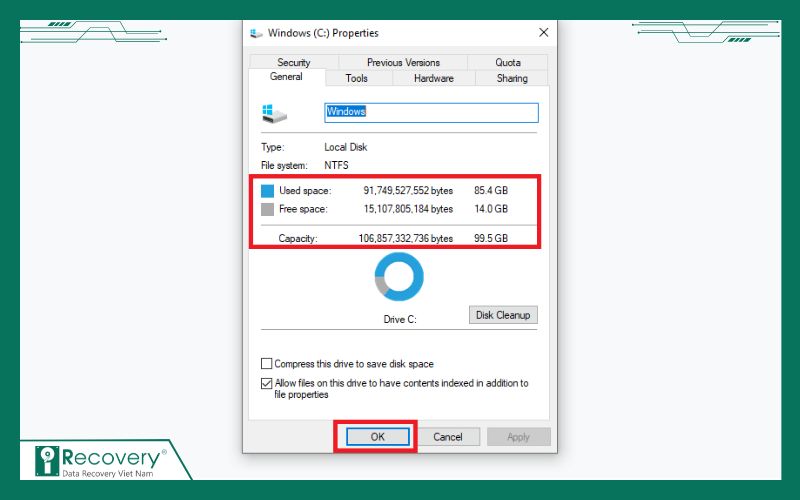This screenshot has width=800, height=500.
Task: Launch Disk Cleanup
Action: pyautogui.click(x=504, y=315)
